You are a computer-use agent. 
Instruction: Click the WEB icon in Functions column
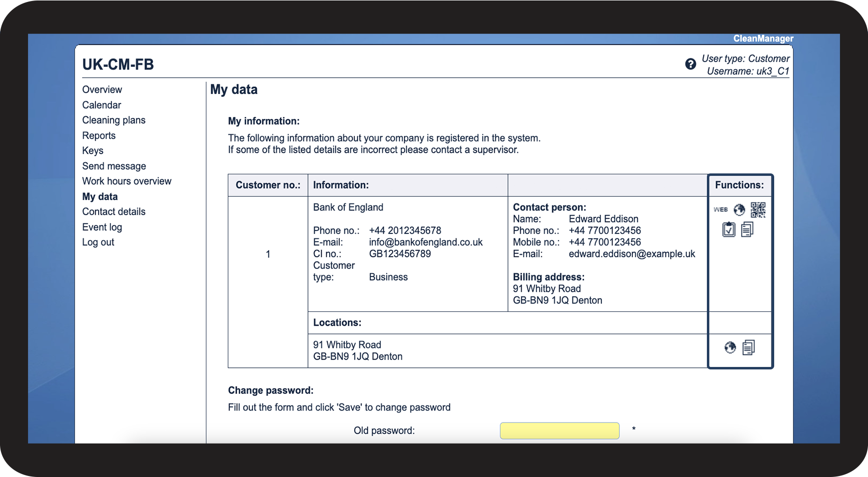721,210
